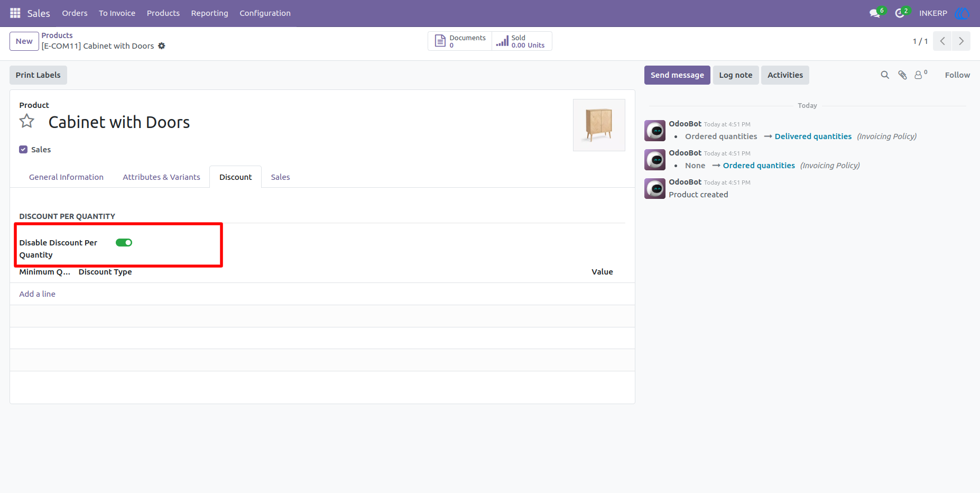Go to the next record
980x493 pixels.
pos(961,41)
